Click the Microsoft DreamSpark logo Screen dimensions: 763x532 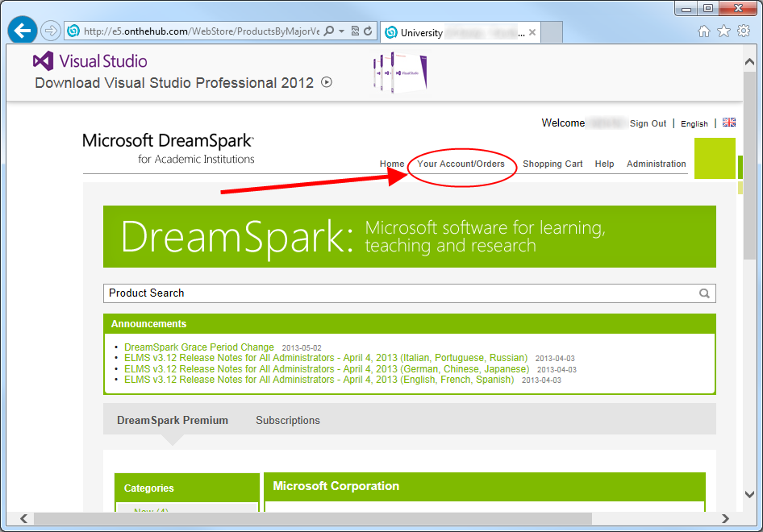(x=169, y=148)
